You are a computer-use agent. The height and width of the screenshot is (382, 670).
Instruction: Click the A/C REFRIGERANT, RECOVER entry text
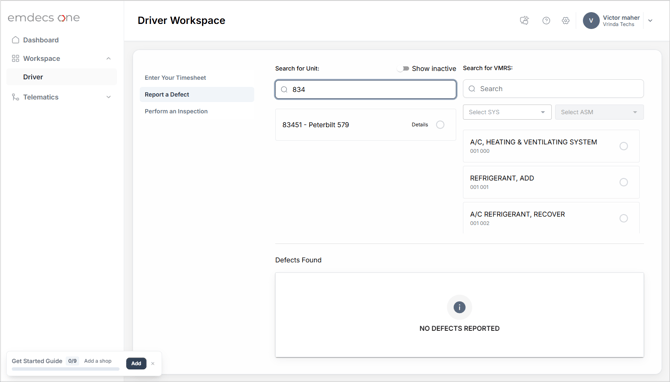517,214
